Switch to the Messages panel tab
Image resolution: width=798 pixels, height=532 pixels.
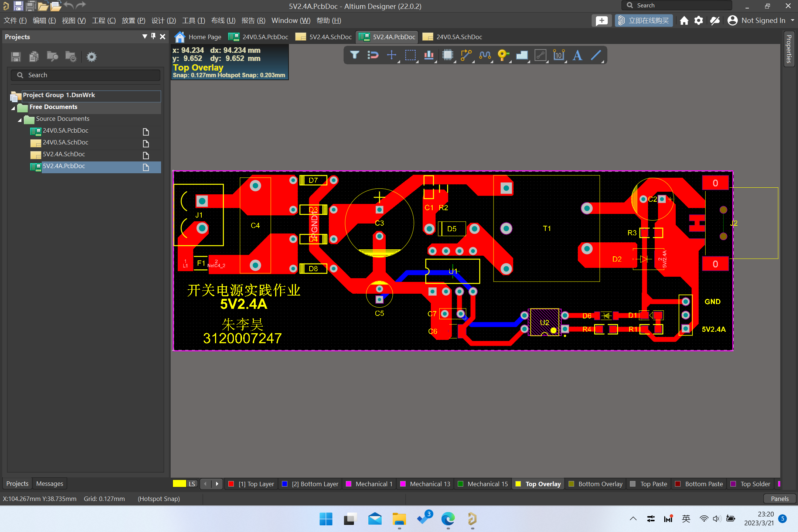tap(50, 484)
